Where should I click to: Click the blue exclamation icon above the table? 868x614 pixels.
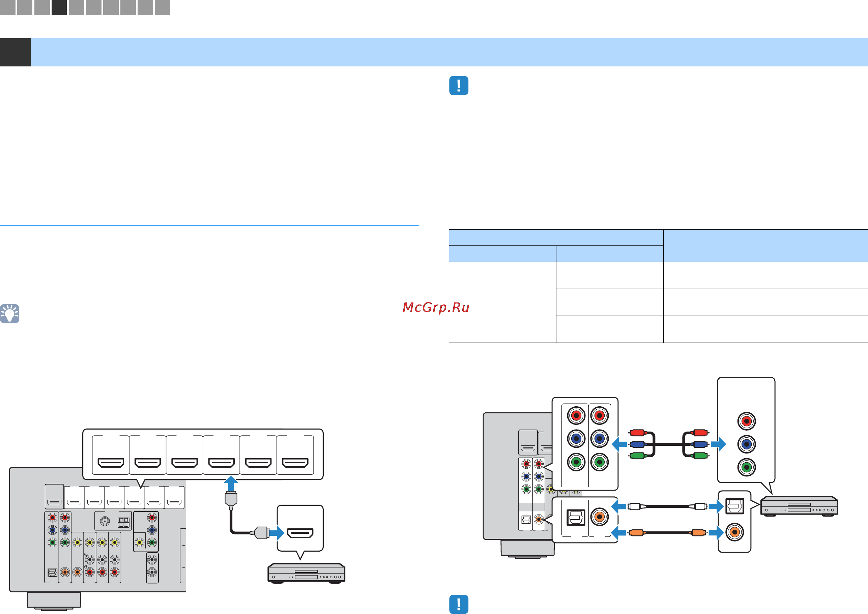459,85
